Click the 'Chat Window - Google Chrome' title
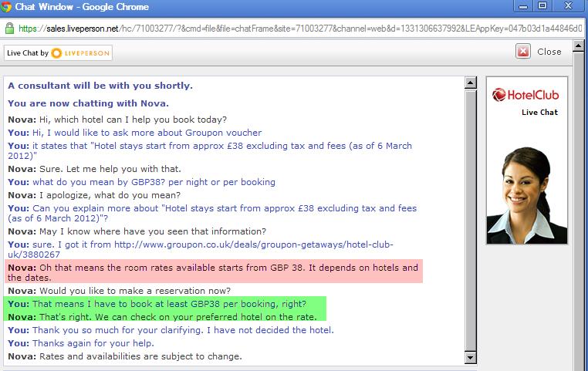This screenshot has height=371, width=588. tap(82, 7)
